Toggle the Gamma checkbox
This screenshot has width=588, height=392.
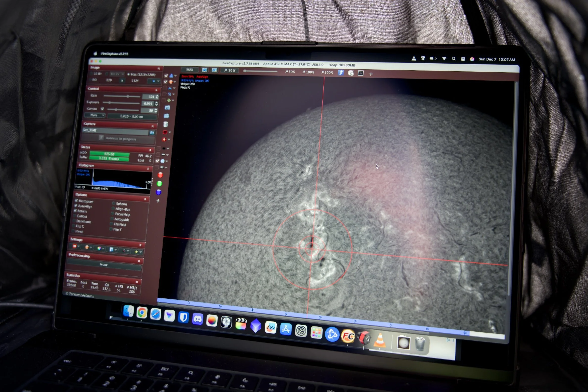pos(102,109)
